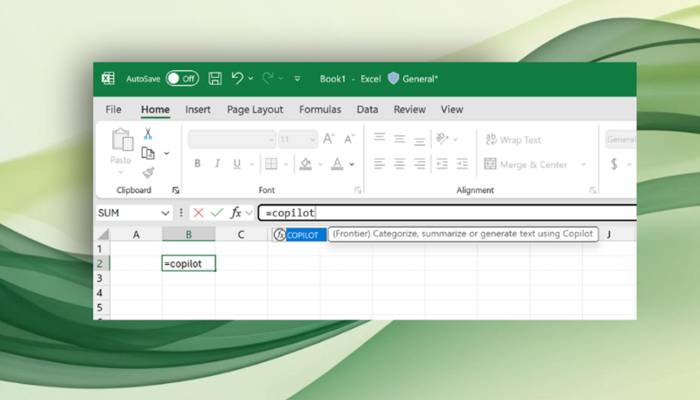
Task: Go to the Formulas tab
Action: click(x=320, y=109)
